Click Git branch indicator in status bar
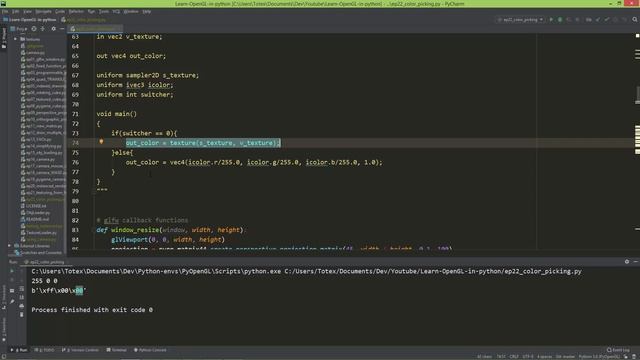The height and width of the screenshot is (360, 640). tap(565, 357)
